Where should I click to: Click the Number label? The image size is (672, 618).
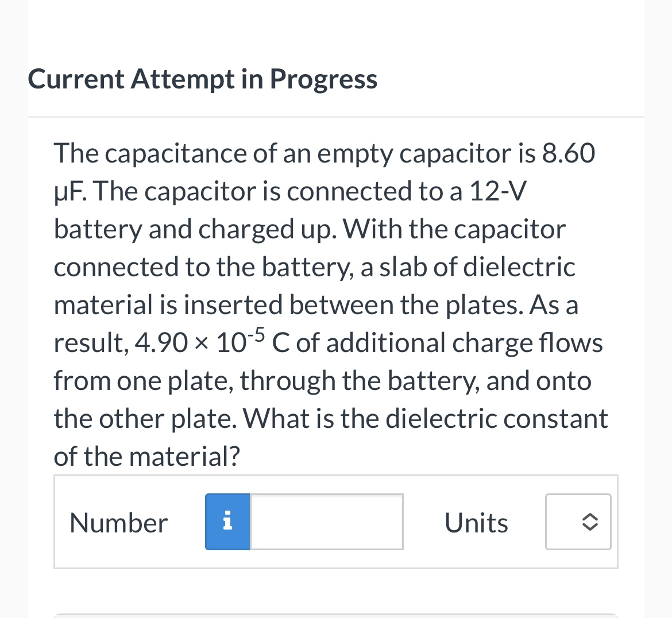click(x=118, y=522)
